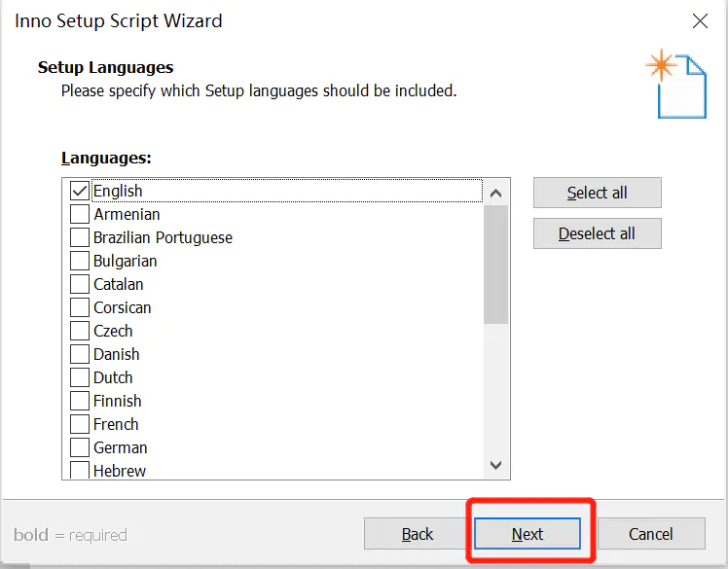Check the French language checkbox
Image resolution: width=728 pixels, height=569 pixels.
click(x=80, y=424)
